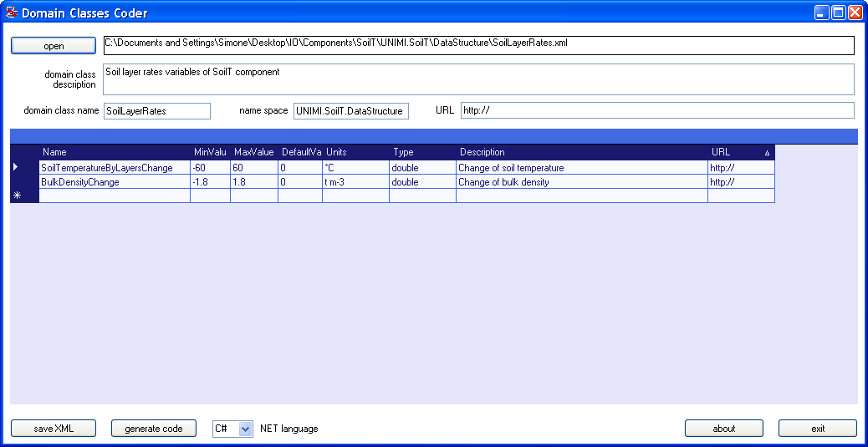This screenshot has height=447, width=868.
Task: Open the about dialog
Action: 724,428
